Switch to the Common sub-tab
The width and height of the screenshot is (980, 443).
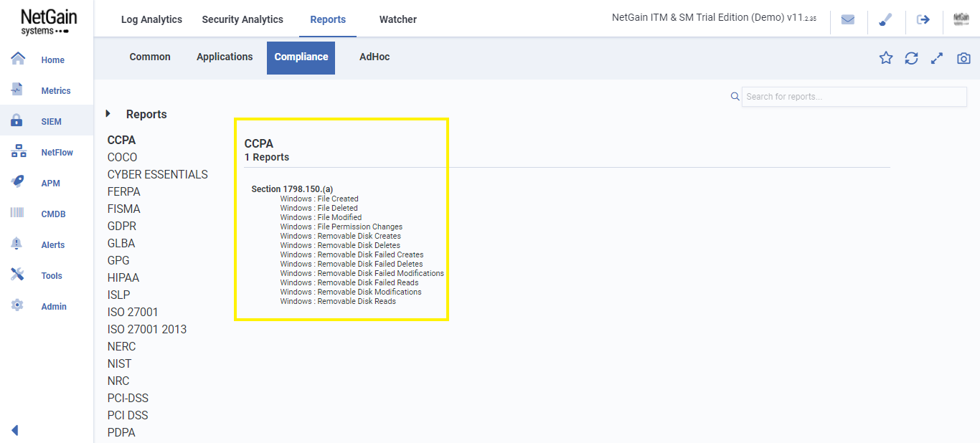point(150,57)
